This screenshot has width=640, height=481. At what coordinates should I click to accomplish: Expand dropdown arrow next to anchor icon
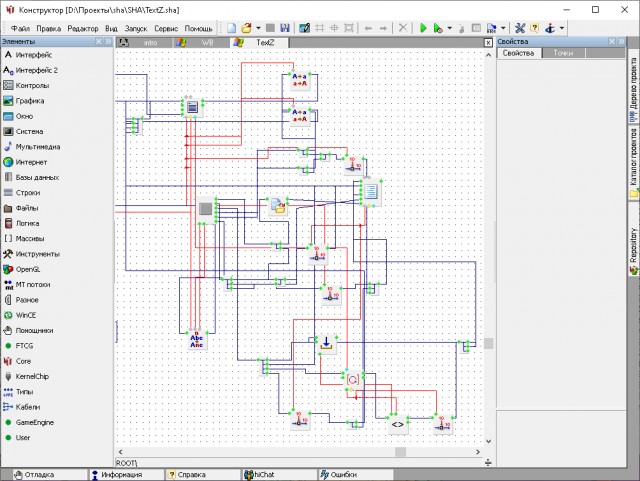click(x=562, y=28)
